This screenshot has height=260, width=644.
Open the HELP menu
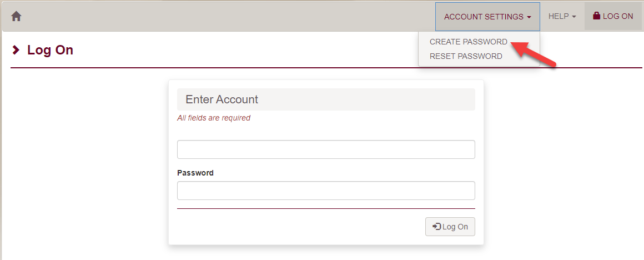562,17
